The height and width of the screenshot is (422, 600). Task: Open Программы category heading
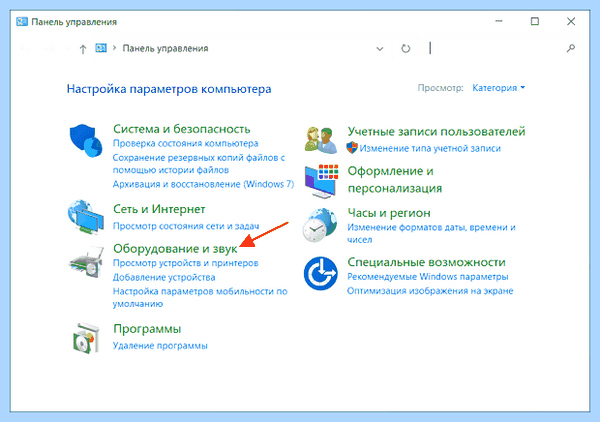147,329
